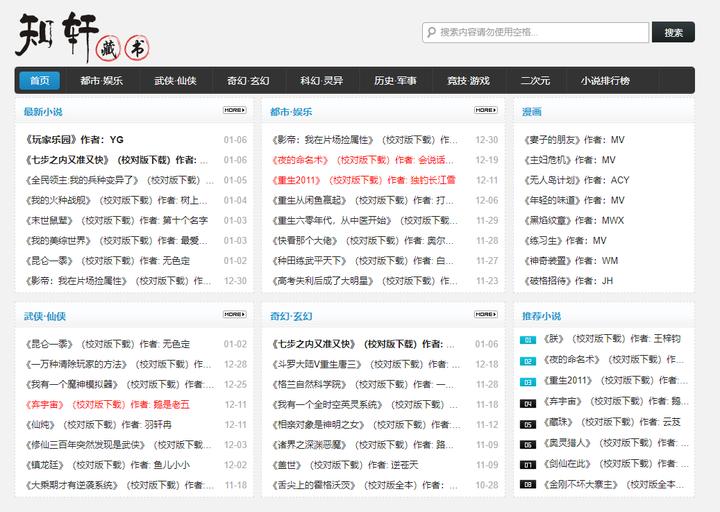Open 历史·军事 navigation menu item
This screenshot has height=512, width=720.
[395, 81]
